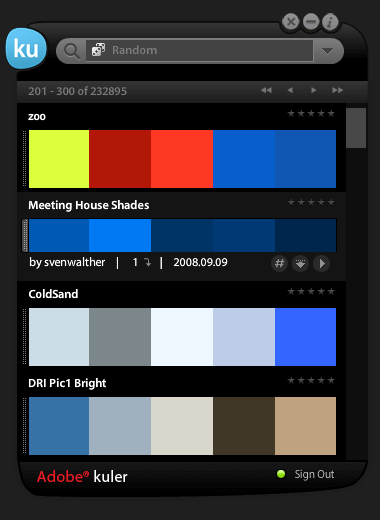Select the bright blue ColdSand swatch
The height and width of the screenshot is (520, 380).
coord(305,337)
